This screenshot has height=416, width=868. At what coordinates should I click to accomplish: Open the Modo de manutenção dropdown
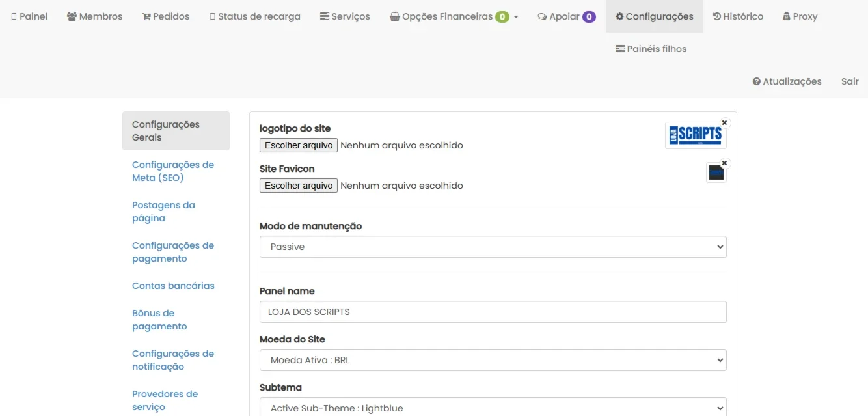coord(493,247)
